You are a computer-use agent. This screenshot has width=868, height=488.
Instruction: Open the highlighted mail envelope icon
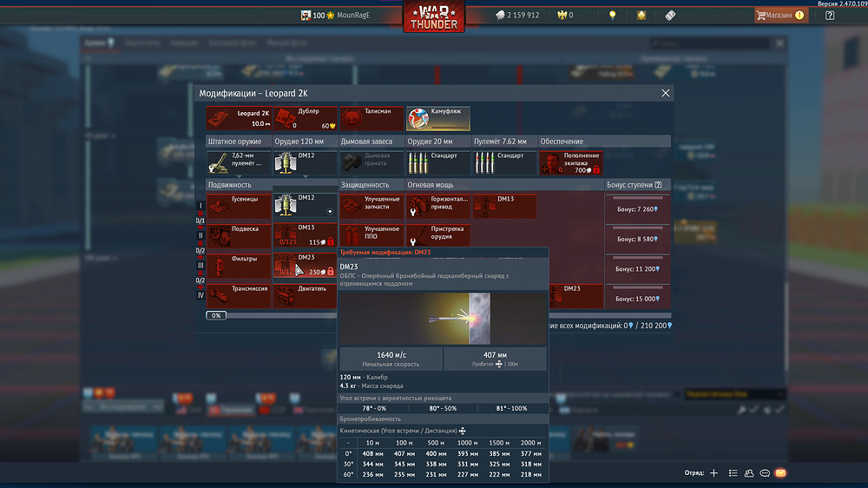780,473
